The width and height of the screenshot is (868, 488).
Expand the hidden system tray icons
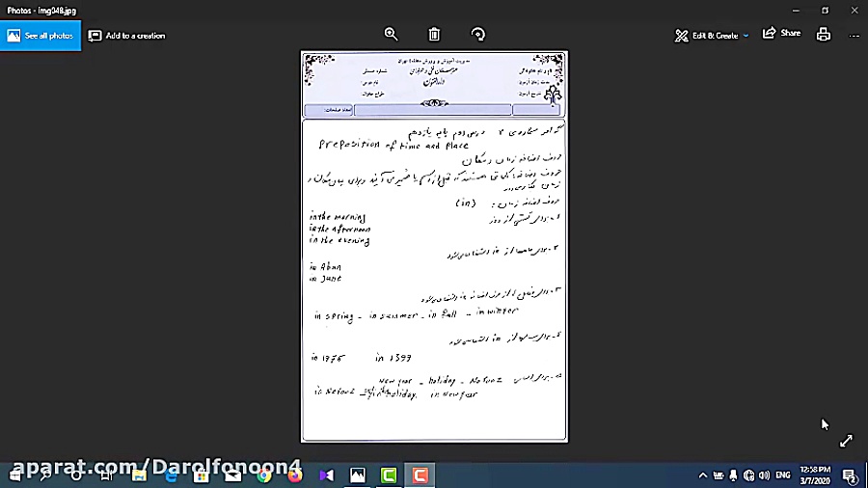coord(702,475)
